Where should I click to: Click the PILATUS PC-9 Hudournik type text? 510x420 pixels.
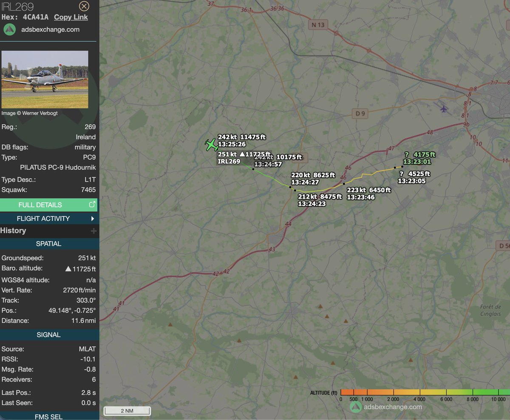click(58, 167)
